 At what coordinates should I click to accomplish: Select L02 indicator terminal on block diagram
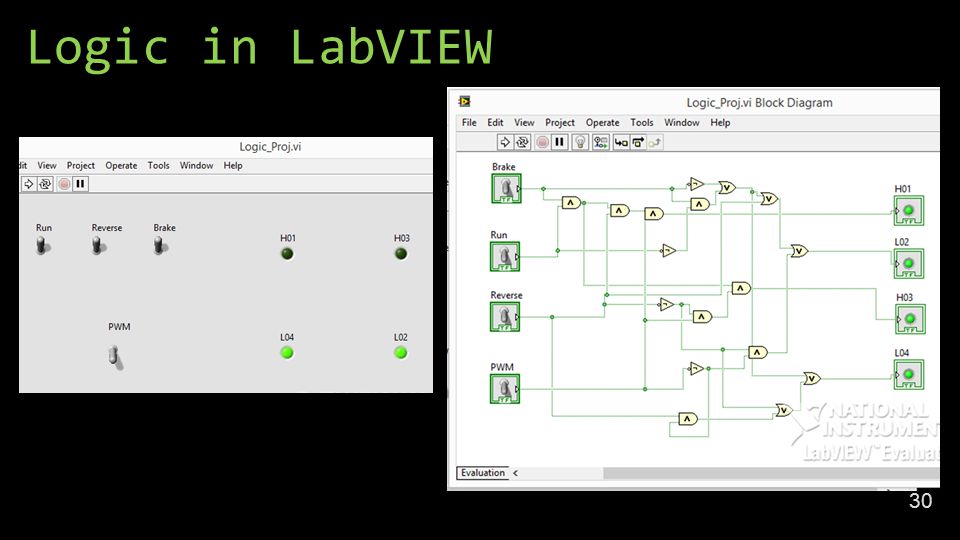(909, 264)
